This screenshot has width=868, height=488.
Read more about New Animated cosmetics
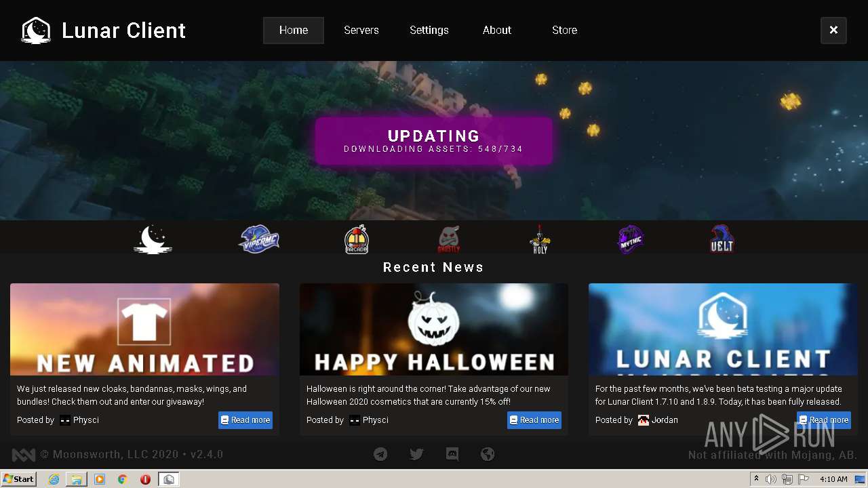(x=245, y=420)
